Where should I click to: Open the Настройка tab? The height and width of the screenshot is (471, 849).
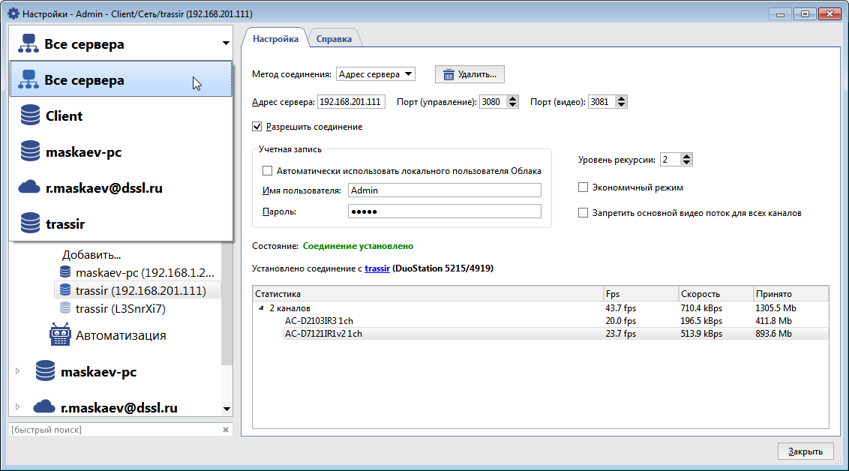click(x=274, y=39)
